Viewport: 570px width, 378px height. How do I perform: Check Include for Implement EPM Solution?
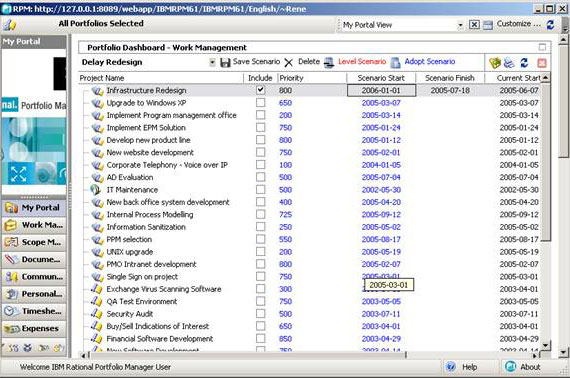[260, 127]
